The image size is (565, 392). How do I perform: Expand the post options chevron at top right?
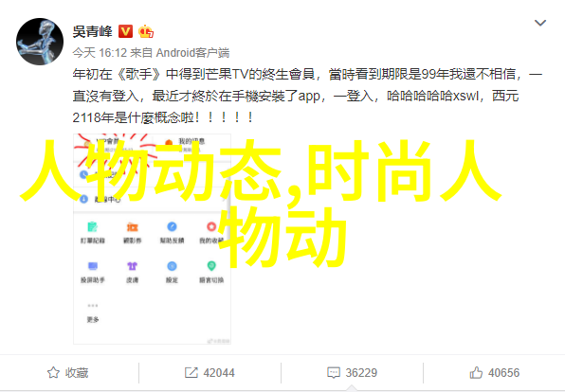click(540, 23)
